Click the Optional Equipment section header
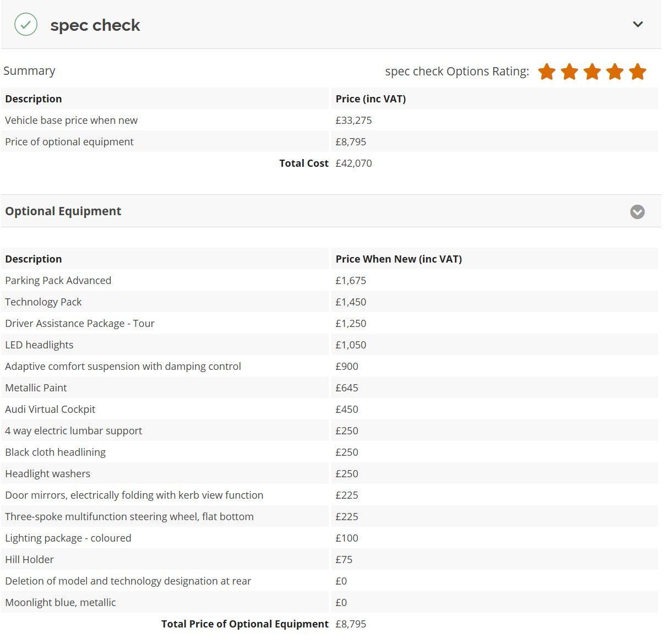Image resolution: width=664 pixels, height=644 pixels. 63,211
